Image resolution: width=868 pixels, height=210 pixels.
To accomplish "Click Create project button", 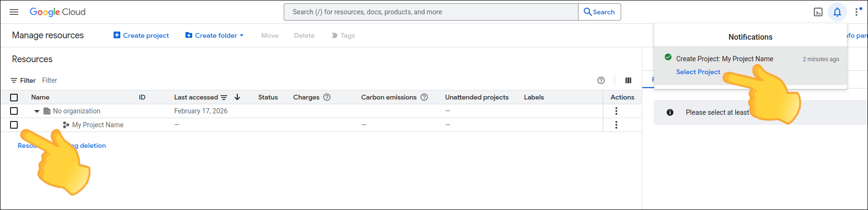I will click(141, 35).
